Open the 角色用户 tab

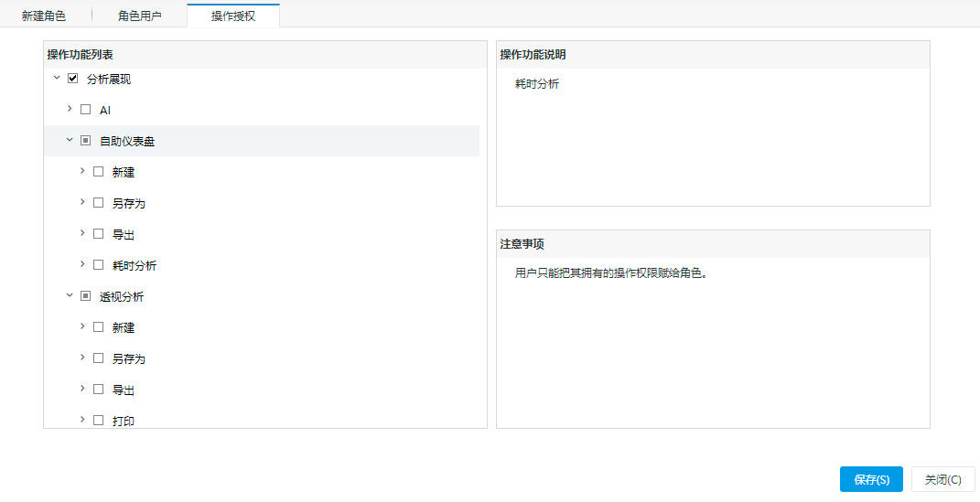point(139,16)
